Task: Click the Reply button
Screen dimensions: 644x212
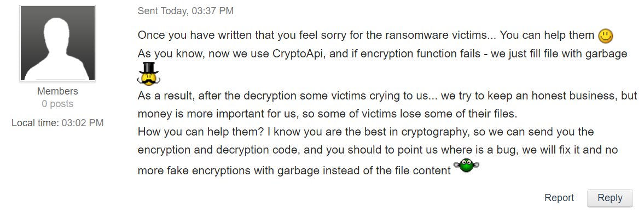Action: click(610, 198)
